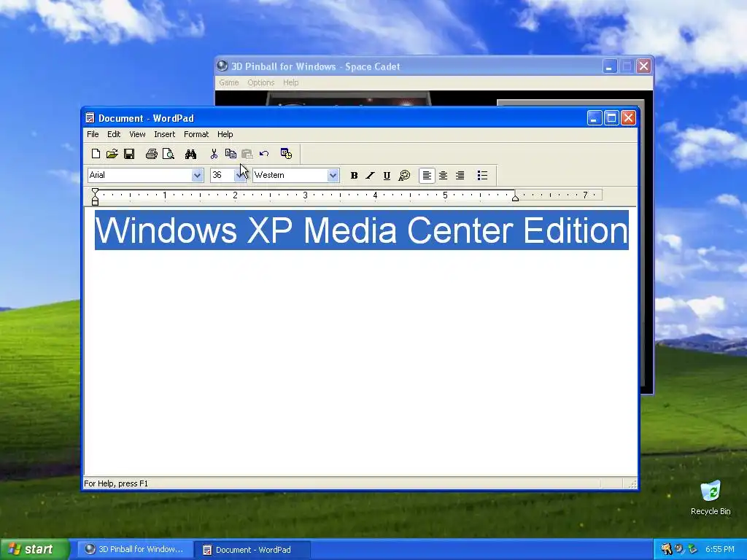Click the first system tray icon
The width and height of the screenshot is (747, 560).
[x=667, y=550]
